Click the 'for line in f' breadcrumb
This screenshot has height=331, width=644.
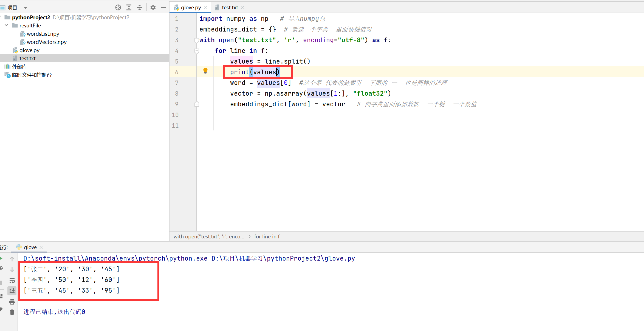(x=267, y=236)
